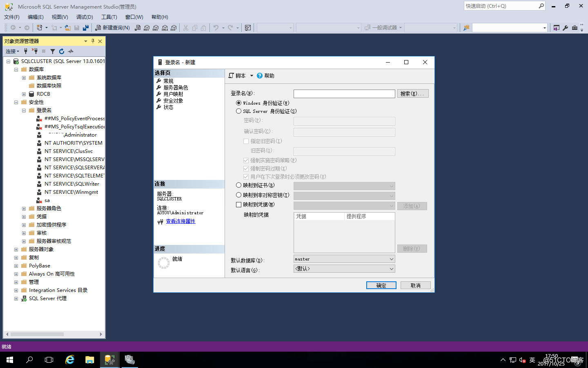
Task: Open the 编辑(E) menu
Action: coord(36,17)
